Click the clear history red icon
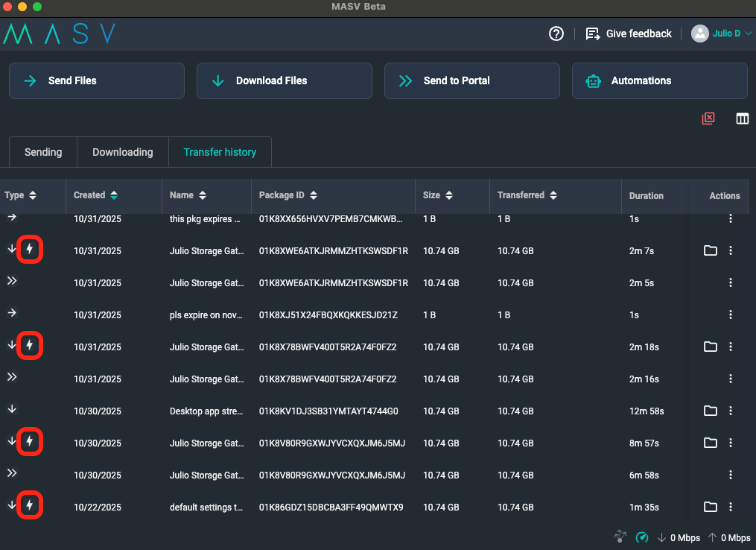 [708, 118]
